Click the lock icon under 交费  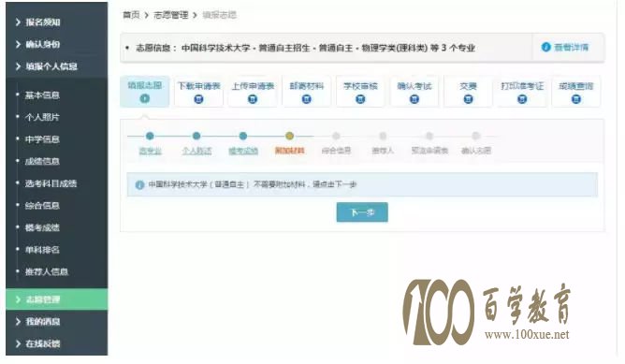click(469, 99)
